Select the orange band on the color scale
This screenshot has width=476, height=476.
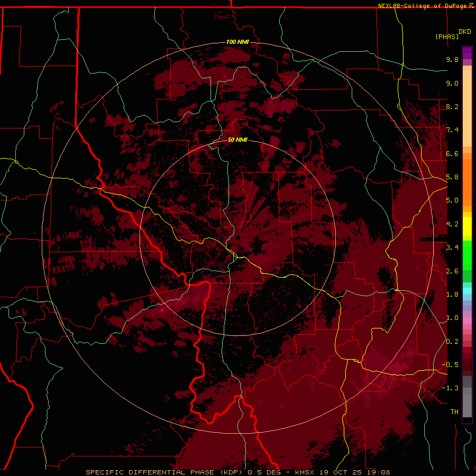[x=467, y=183]
